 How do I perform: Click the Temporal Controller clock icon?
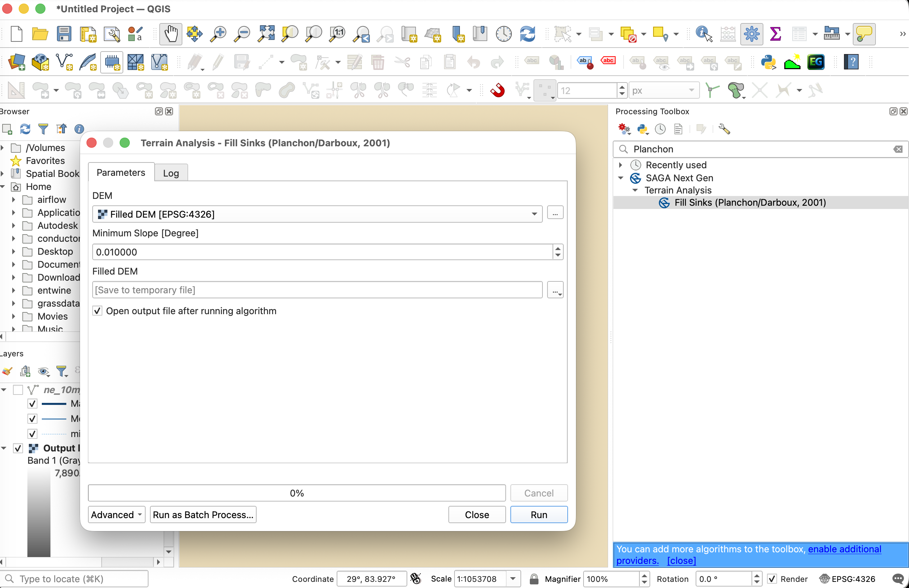coord(504,34)
